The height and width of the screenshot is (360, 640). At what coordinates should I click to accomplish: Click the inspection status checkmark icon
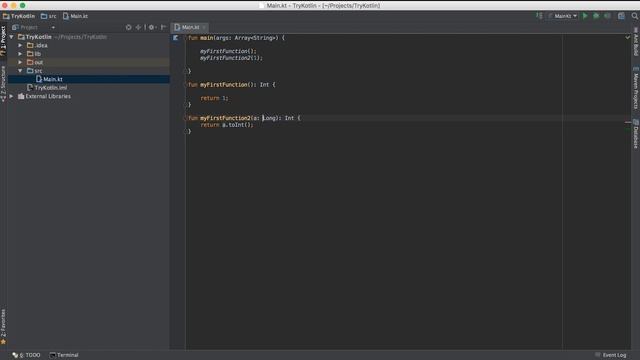point(628,38)
